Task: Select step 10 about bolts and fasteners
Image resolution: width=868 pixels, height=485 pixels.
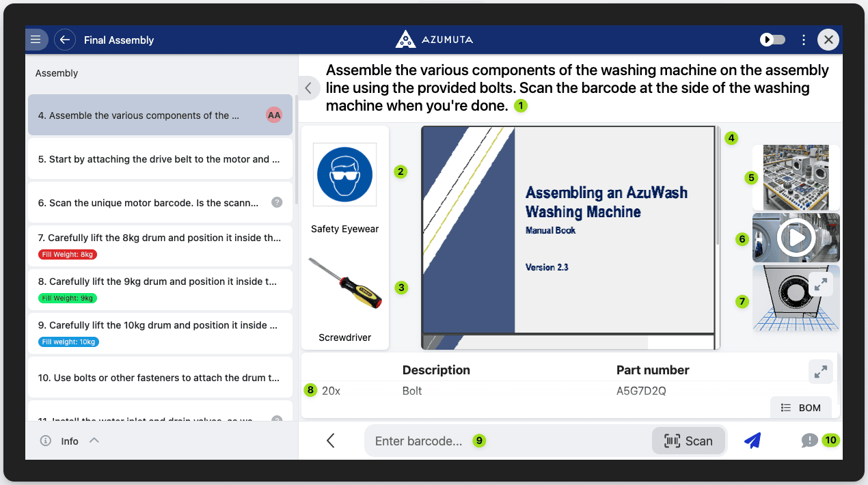Action: click(x=160, y=377)
